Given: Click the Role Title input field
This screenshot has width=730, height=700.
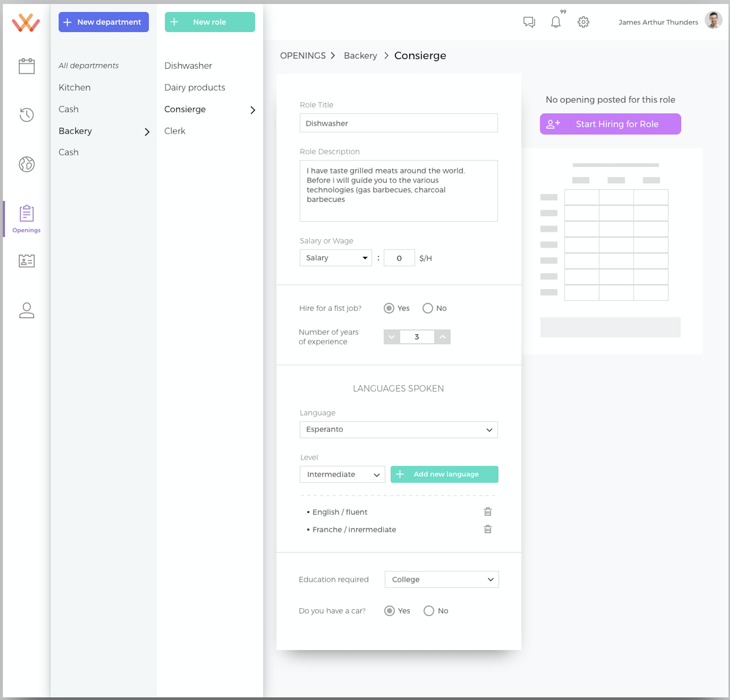Looking at the screenshot, I should click(x=398, y=123).
